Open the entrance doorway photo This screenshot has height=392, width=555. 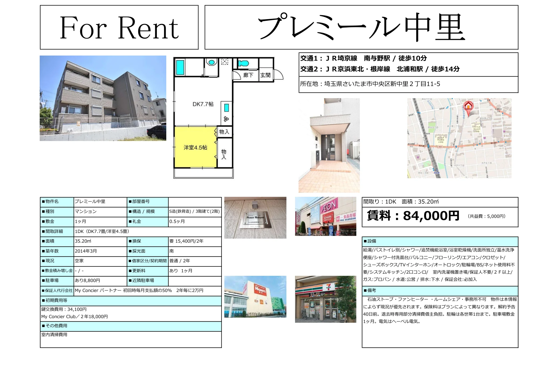[329, 145]
